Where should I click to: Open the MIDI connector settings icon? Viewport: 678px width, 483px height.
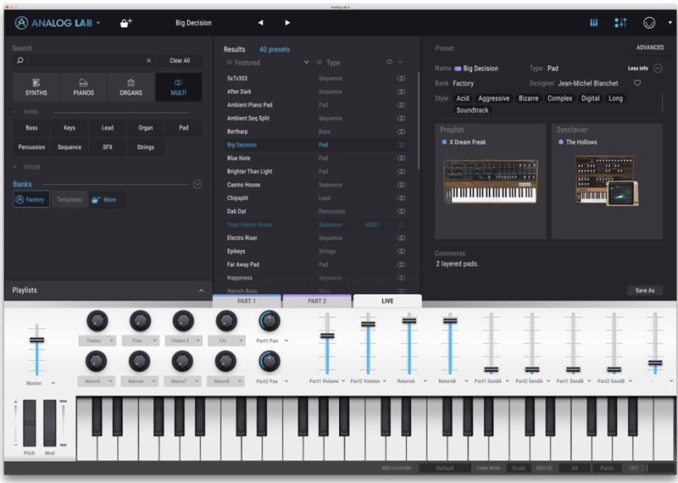649,23
